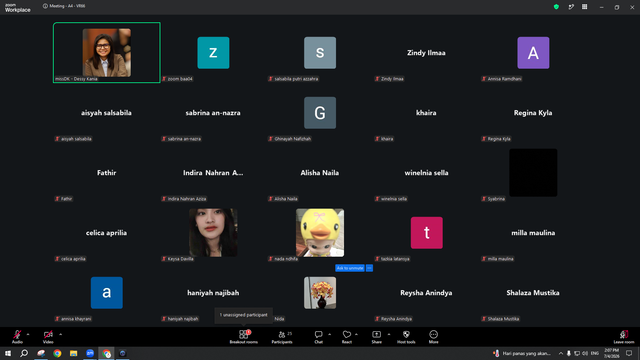
Task: Open the Windows notification center
Action: click(629, 353)
